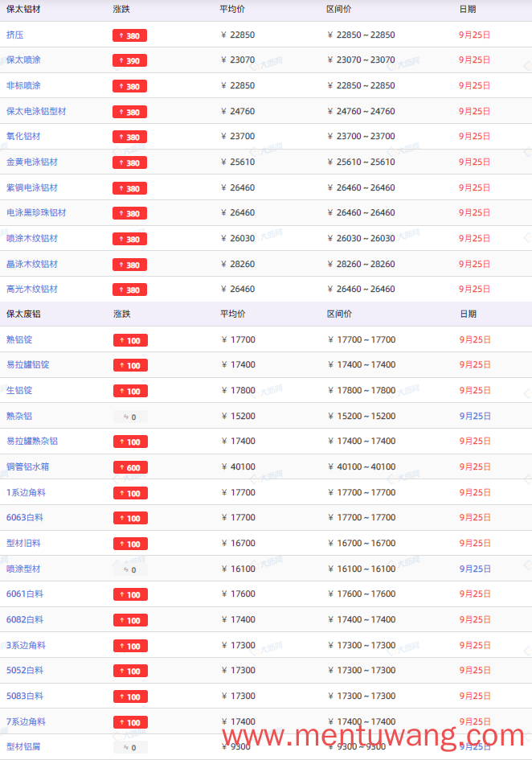
Task: Click the 380 rise badge in 挤压 row
Action: click(x=130, y=35)
